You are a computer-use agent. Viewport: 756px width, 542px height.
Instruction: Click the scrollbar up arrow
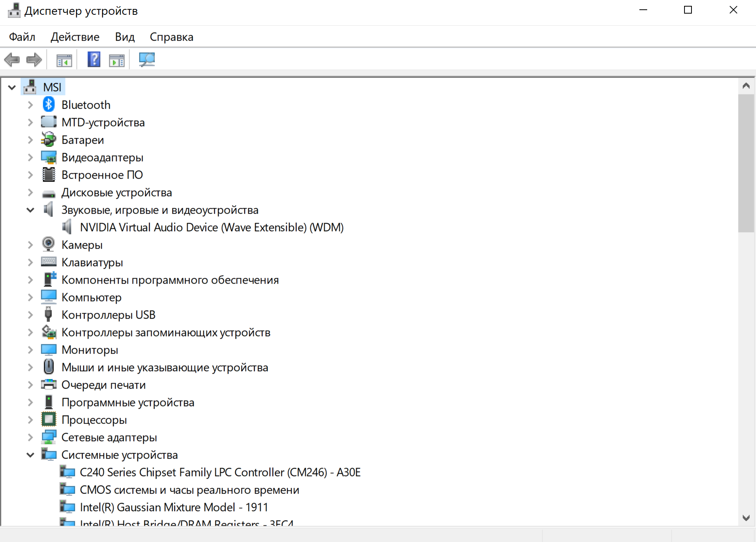[x=746, y=86]
